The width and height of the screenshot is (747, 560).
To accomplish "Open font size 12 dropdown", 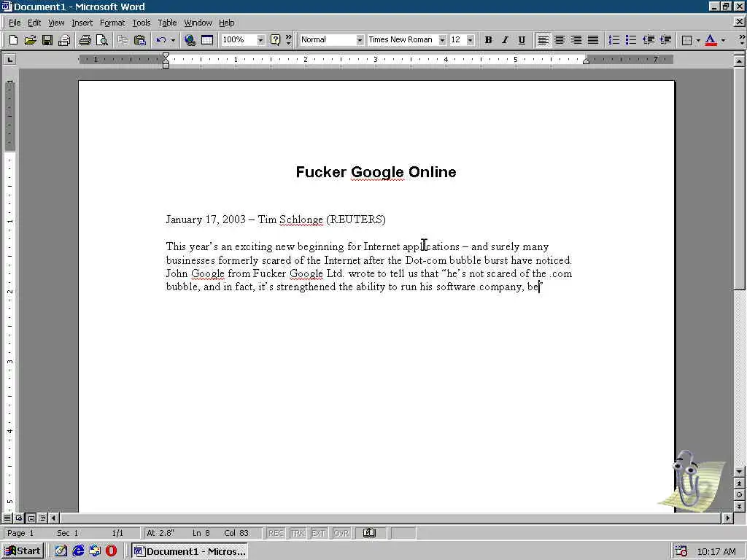I will (x=471, y=40).
